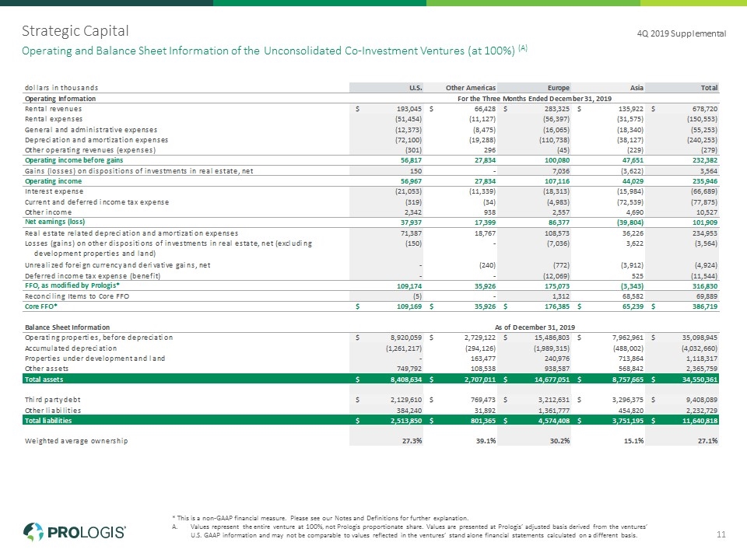
Task: Click U.S. operating properties 8,920,059
Action: (x=406, y=338)
